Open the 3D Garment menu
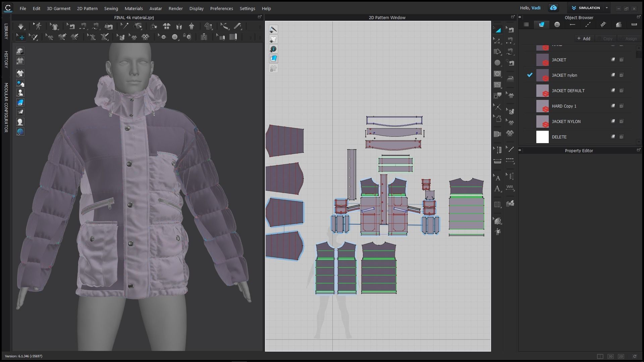Screen dimensions: 644x362 pyautogui.click(x=59, y=8)
